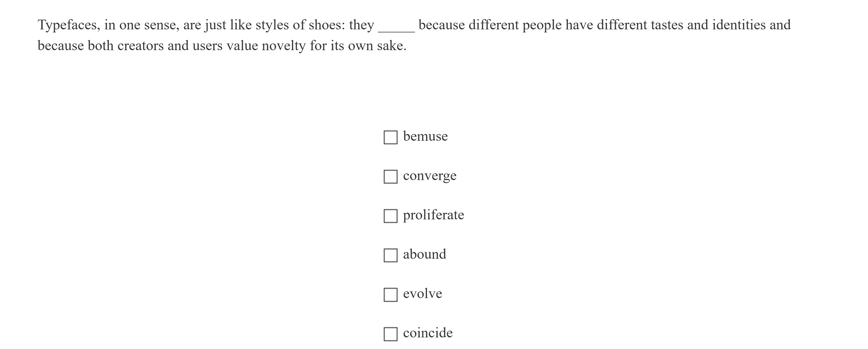
Task: Click the 'evolve' answer label text
Action: 422,294
